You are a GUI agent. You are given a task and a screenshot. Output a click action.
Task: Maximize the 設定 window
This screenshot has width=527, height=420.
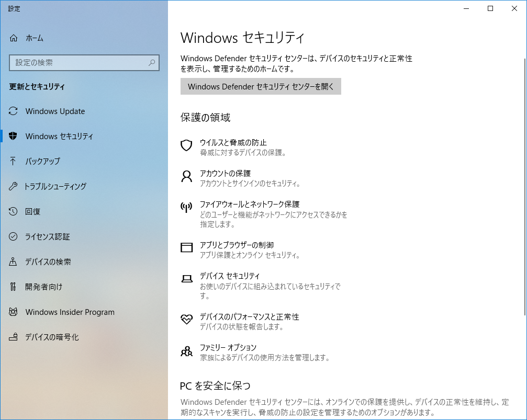coord(490,8)
